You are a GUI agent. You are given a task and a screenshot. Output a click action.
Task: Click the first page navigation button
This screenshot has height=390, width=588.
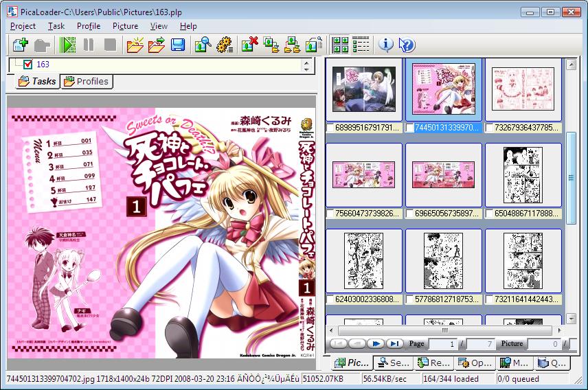338,343
